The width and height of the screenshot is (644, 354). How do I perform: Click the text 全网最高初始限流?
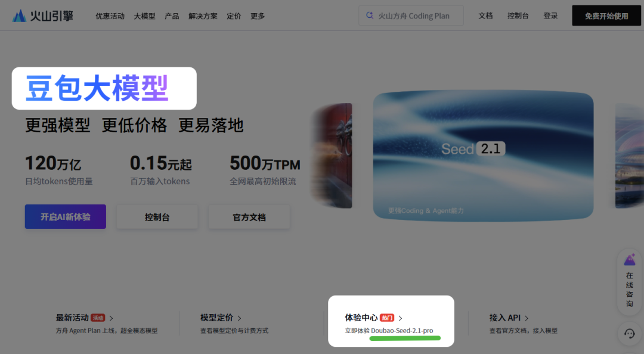[263, 181]
